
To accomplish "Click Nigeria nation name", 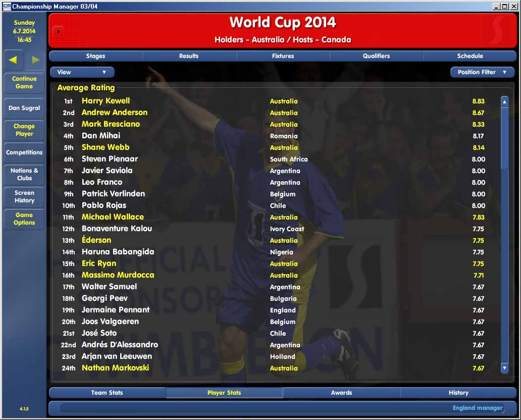I will coord(281,252).
